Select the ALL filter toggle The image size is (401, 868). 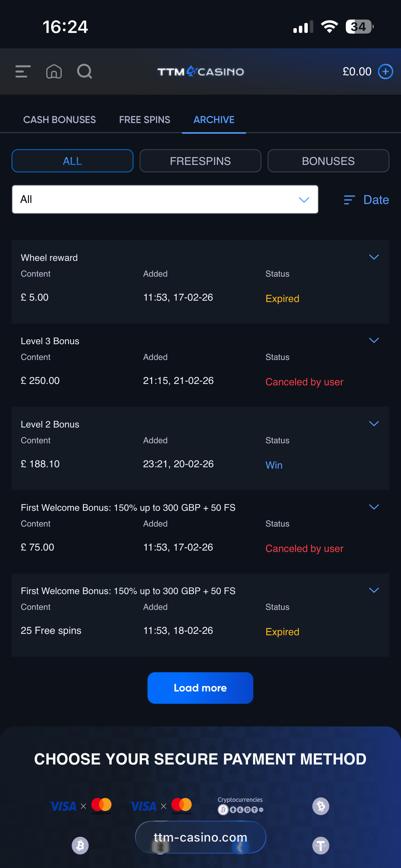point(72,161)
